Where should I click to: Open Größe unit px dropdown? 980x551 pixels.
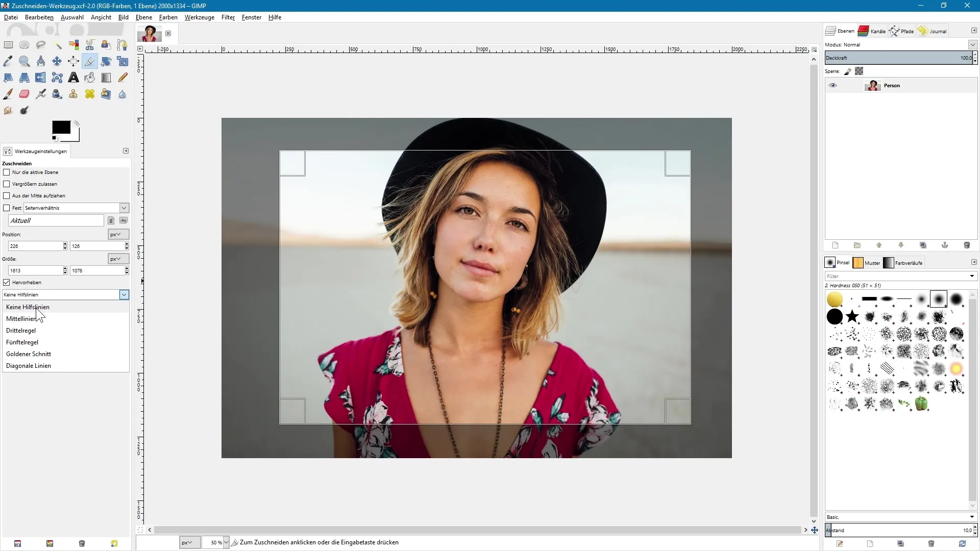[118, 259]
